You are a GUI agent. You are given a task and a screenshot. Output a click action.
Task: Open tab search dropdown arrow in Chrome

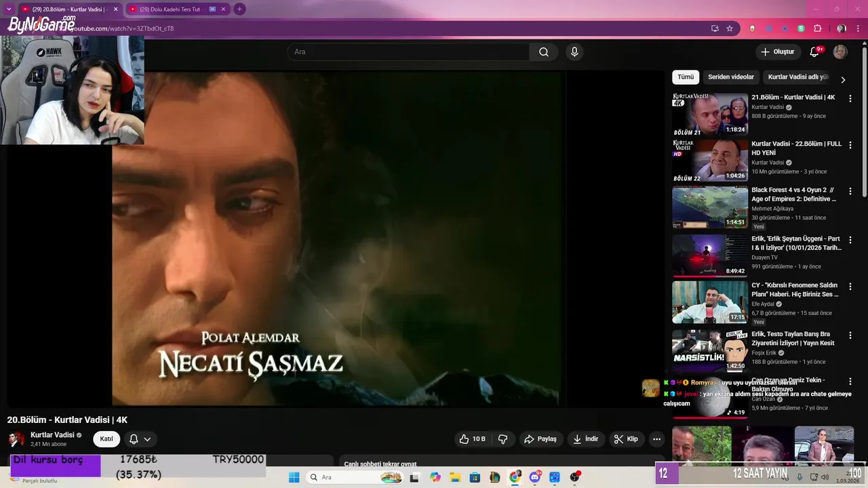[x=8, y=9]
